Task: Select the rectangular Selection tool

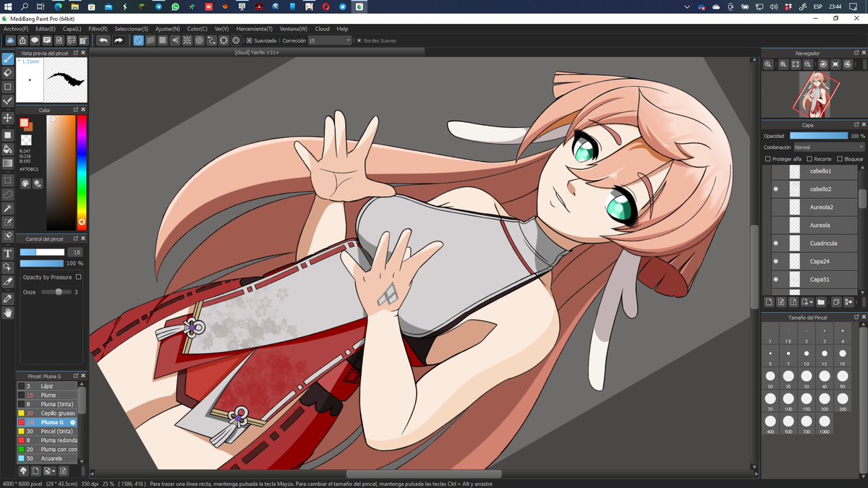Action: [8, 180]
